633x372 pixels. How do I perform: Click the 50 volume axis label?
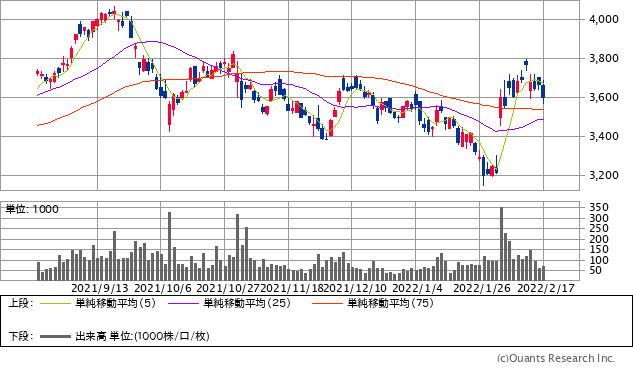pos(596,271)
